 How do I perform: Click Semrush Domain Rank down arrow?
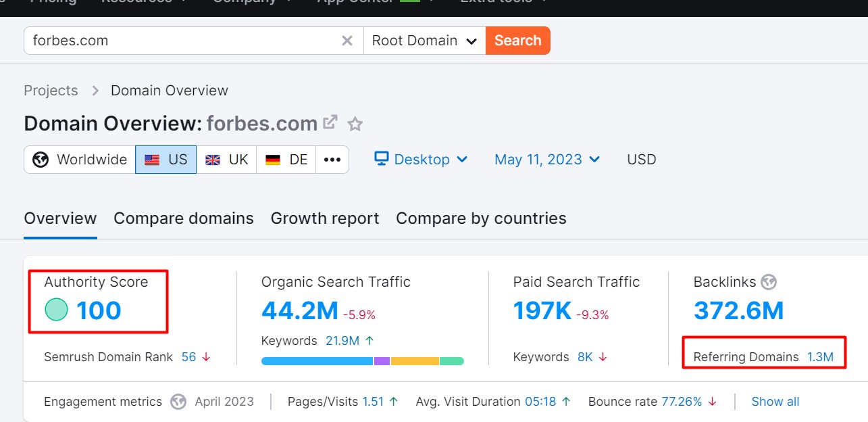click(206, 357)
